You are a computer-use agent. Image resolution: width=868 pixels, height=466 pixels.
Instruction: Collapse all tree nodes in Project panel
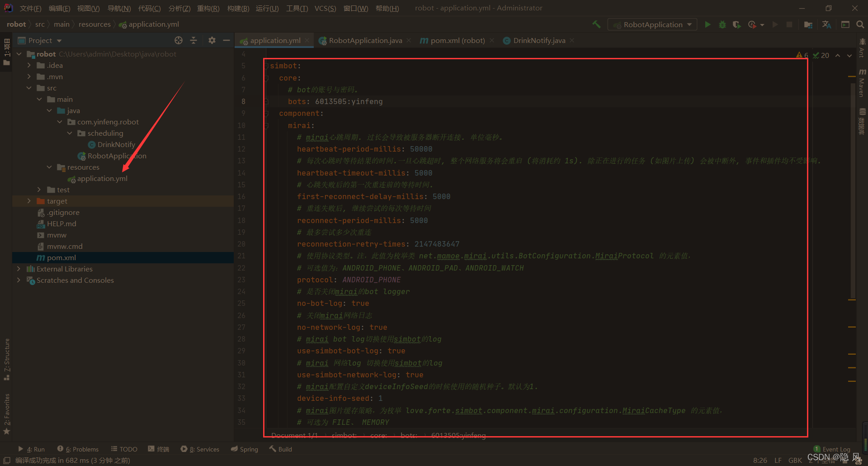193,40
